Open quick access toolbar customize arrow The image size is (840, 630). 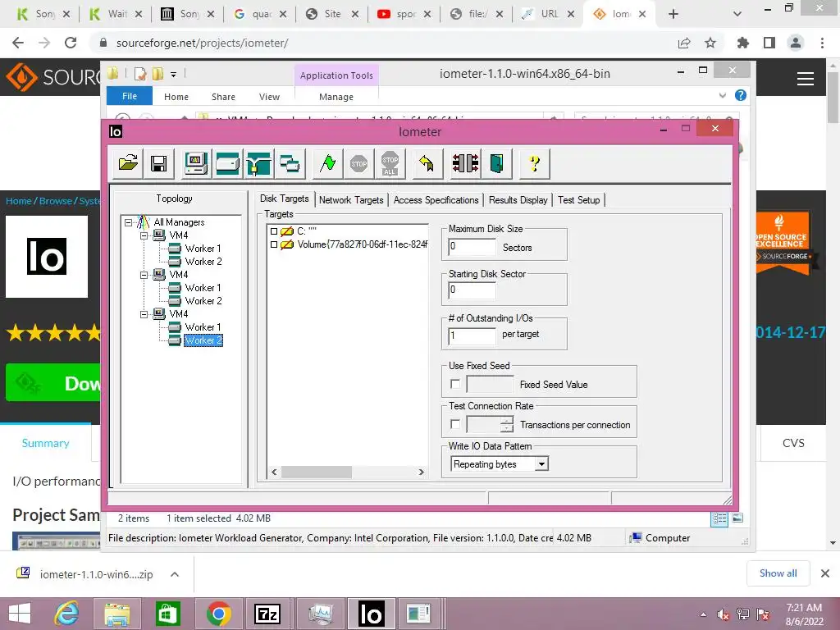174,75
